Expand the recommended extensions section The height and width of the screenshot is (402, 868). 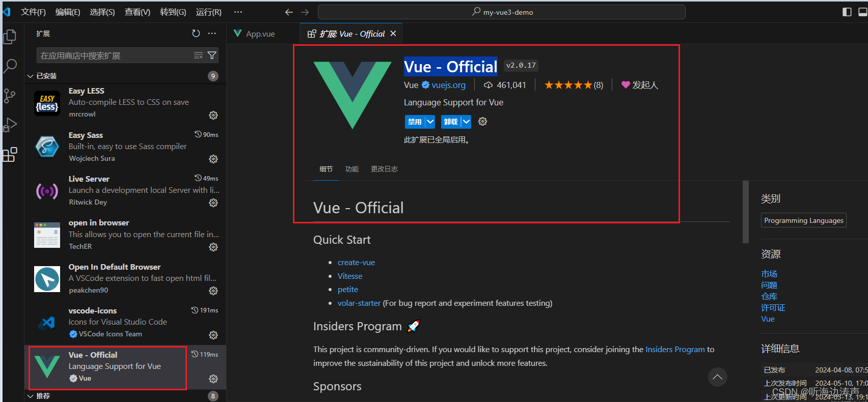[30, 396]
